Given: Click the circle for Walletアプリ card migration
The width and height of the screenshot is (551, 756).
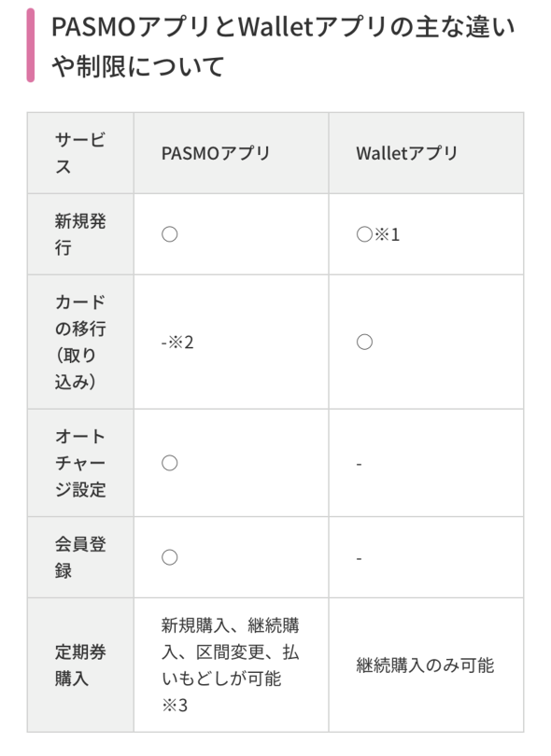Looking at the screenshot, I should 364,342.
